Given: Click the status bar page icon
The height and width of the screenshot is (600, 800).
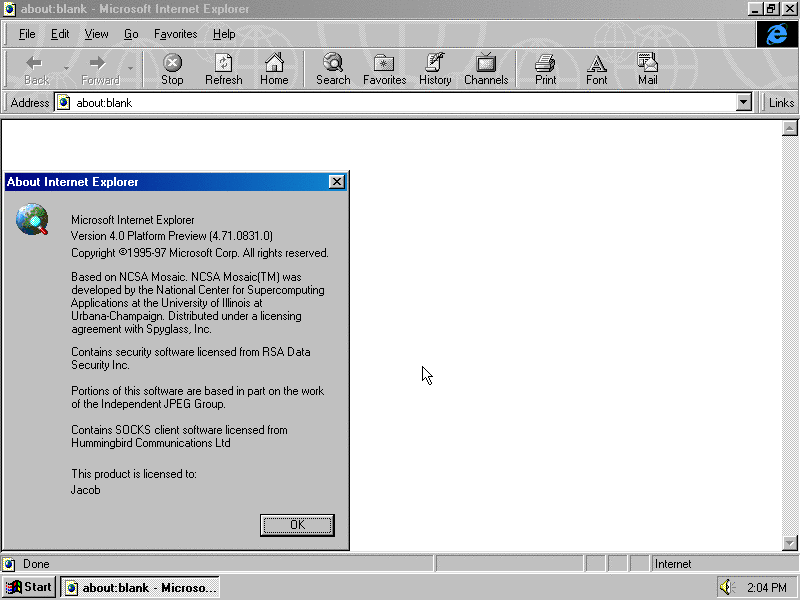Looking at the screenshot, I should 9,564.
